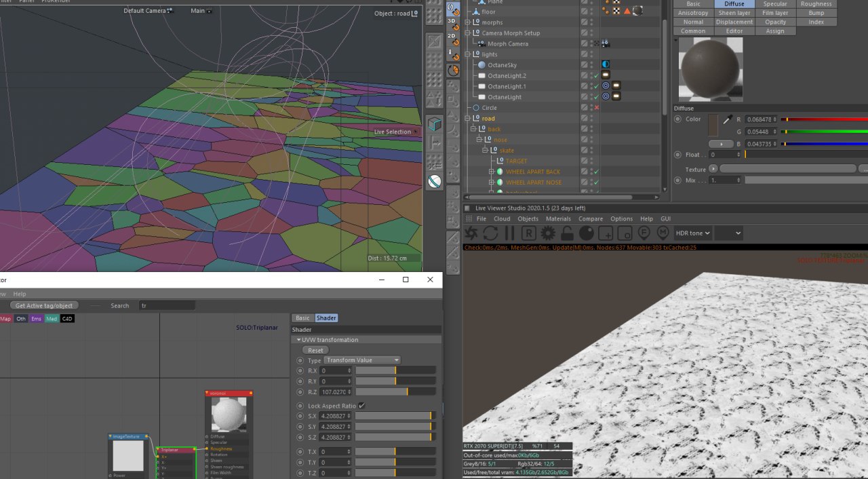Click the S.X animation radio circle

coord(301,416)
